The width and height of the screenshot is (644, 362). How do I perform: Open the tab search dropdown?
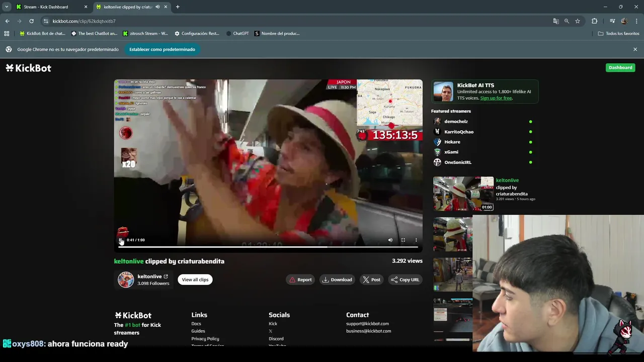[x=6, y=7]
